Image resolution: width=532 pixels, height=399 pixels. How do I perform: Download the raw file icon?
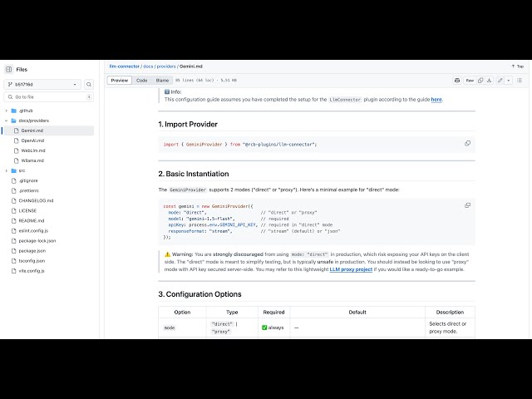489,81
